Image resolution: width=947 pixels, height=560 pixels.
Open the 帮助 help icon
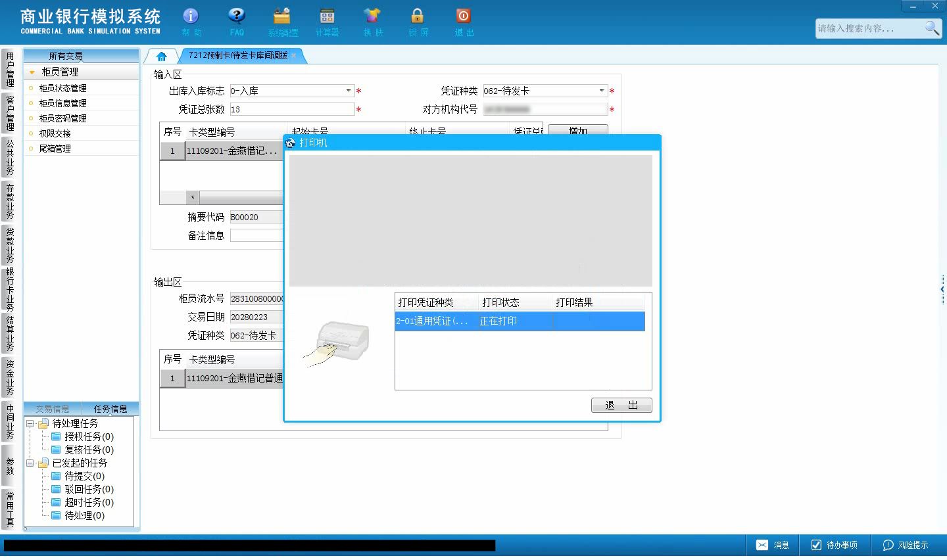[191, 16]
